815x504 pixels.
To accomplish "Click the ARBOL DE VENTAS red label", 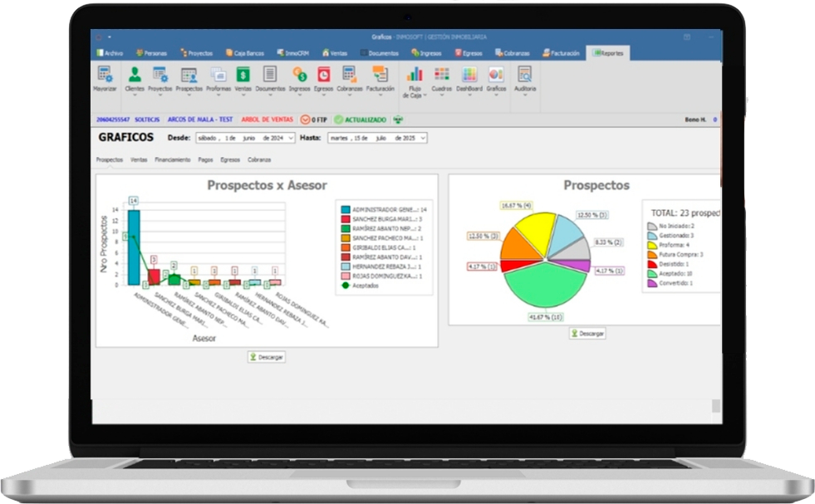I will [268, 120].
